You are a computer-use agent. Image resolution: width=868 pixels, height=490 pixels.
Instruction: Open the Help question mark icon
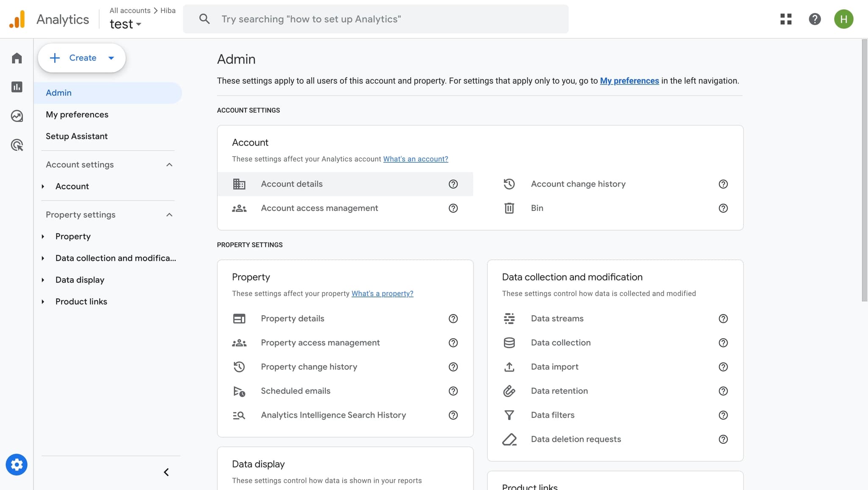[814, 19]
